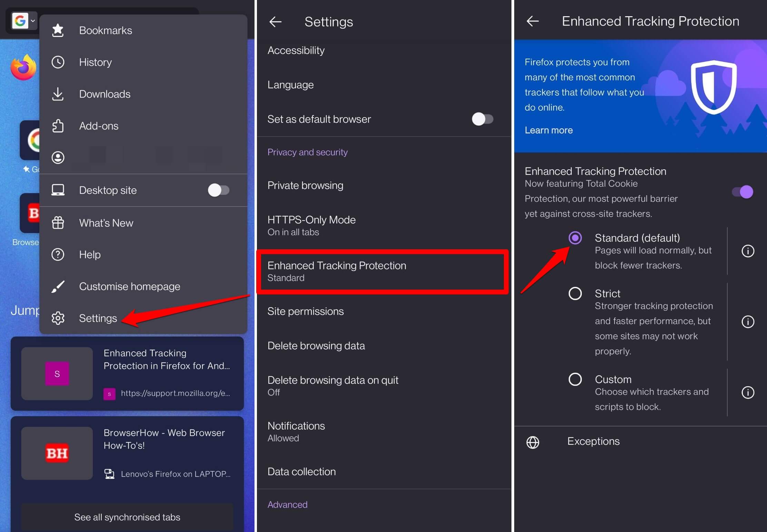Toggle the Desktop site switch
767x532 pixels.
coord(218,190)
